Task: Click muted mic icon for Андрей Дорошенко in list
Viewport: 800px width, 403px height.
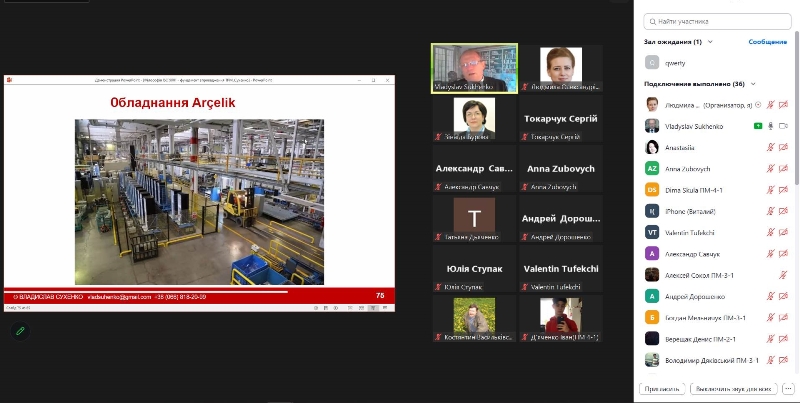Action: [x=770, y=296]
